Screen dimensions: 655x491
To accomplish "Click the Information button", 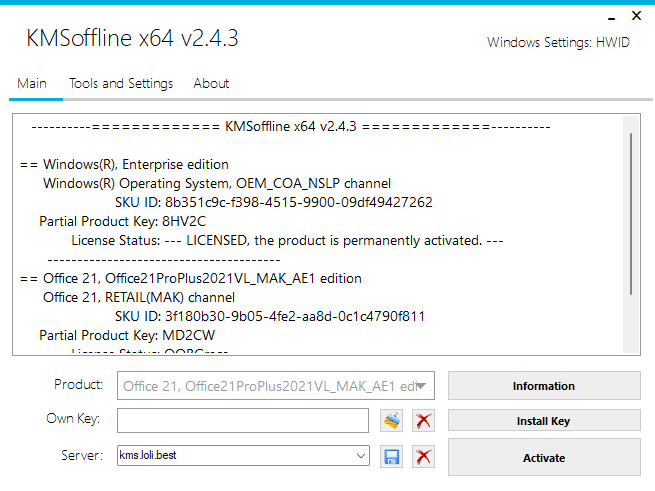I will coord(544,386).
